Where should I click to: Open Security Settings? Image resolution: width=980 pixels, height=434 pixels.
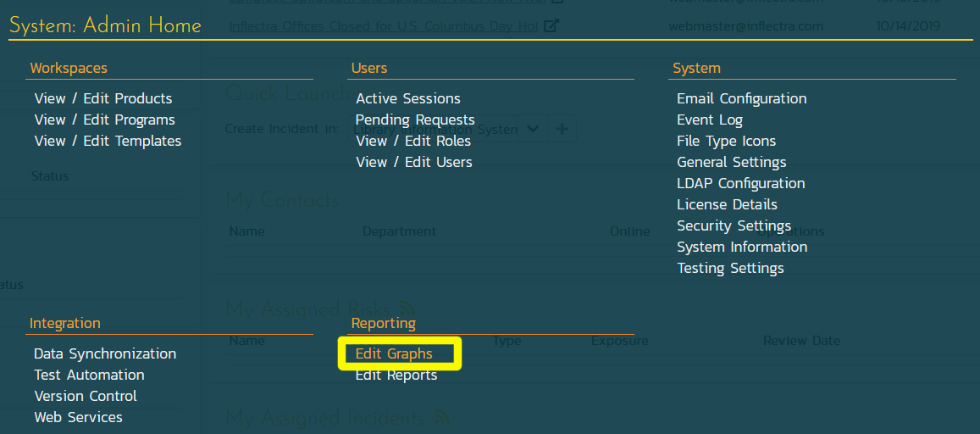[x=734, y=225]
